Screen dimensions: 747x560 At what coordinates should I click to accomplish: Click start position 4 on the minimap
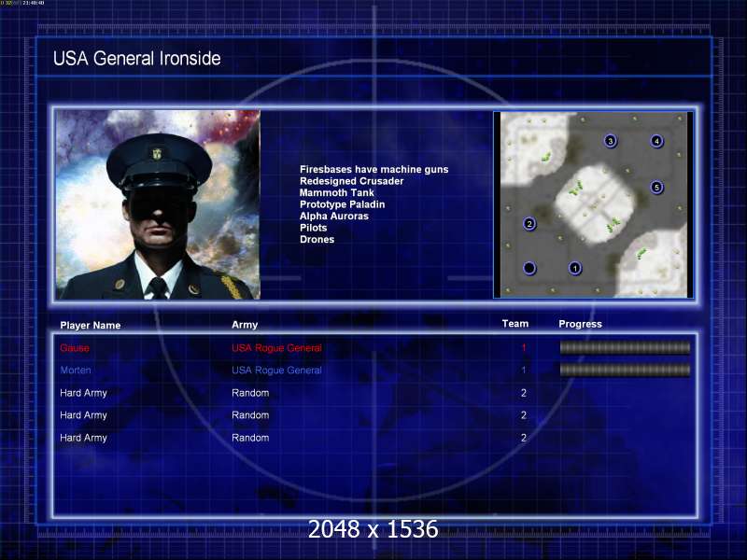(x=657, y=141)
